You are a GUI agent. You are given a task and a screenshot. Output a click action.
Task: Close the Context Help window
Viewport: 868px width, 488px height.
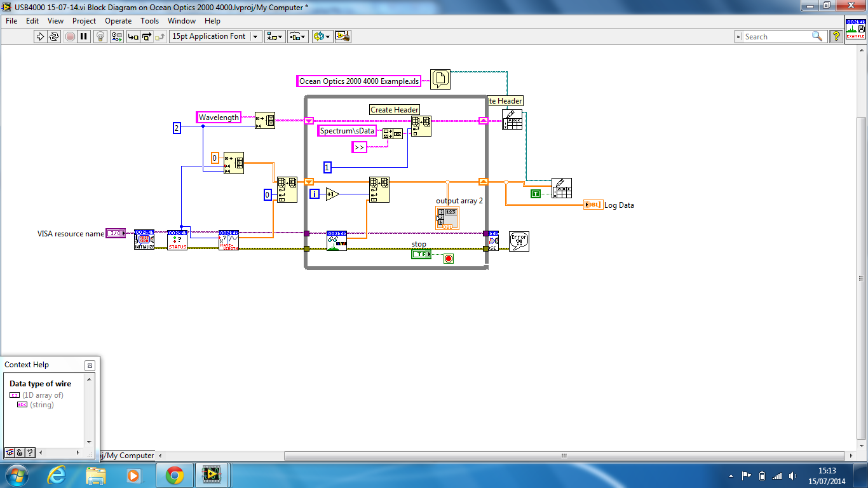click(x=90, y=365)
